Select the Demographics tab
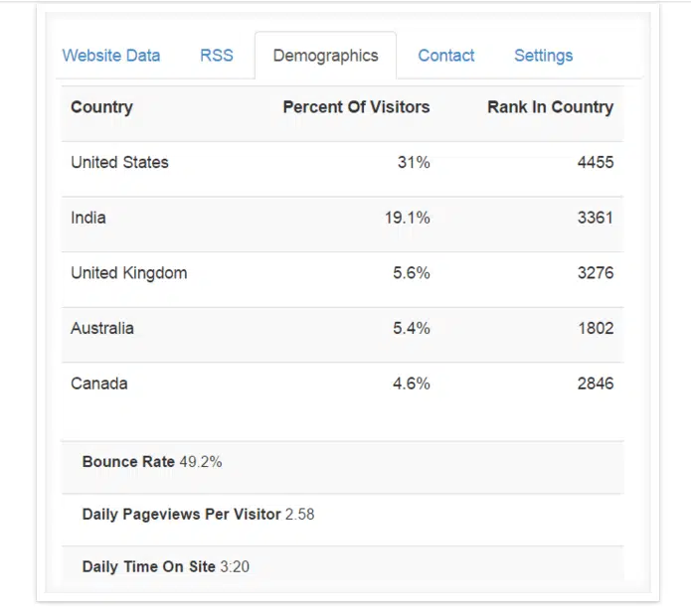 325,56
